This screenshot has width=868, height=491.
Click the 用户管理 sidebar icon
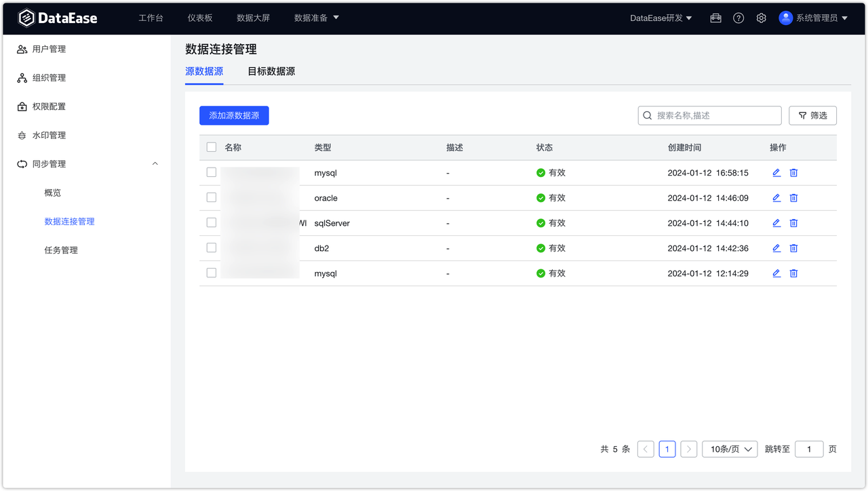[22, 50]
